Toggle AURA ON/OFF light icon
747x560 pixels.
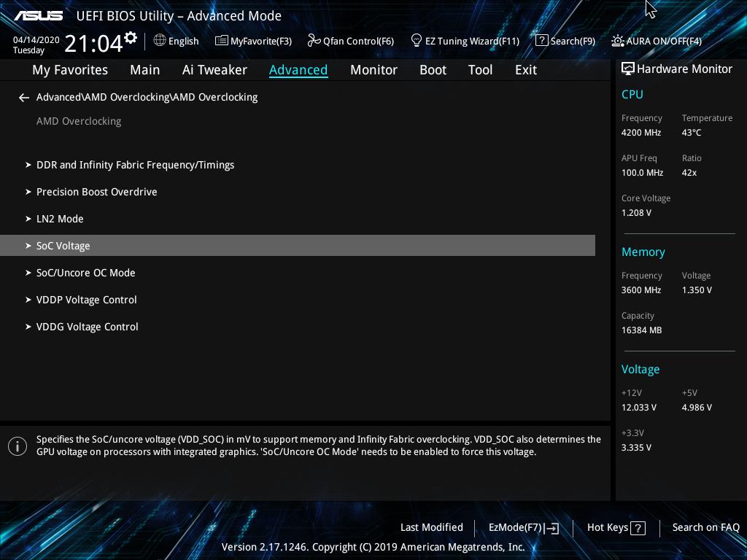click(617, 41)
